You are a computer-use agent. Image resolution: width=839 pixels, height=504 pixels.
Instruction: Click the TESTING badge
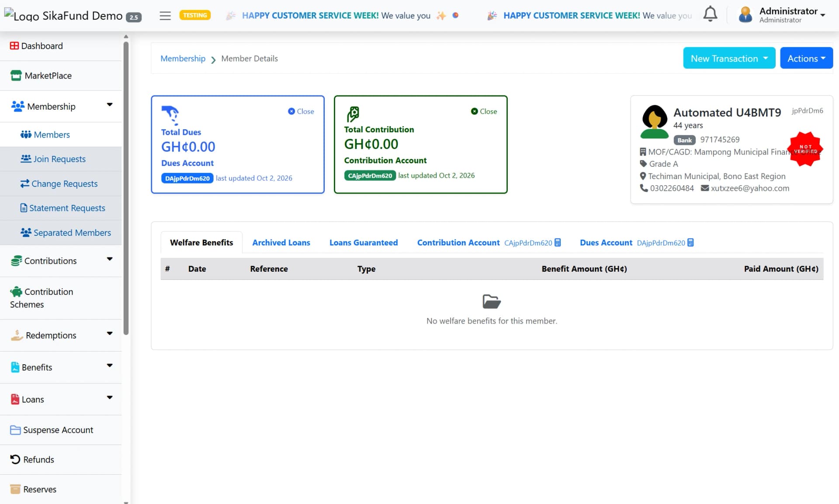coord(195,15)
